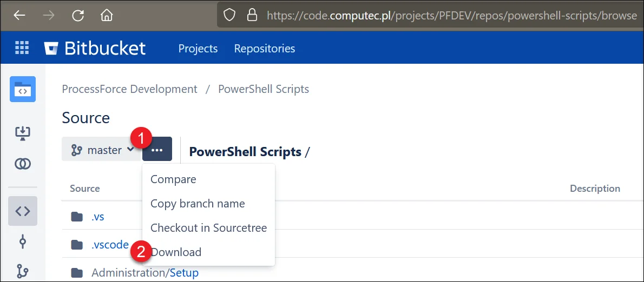Click the browser back arrow
Screen dimensions: 644x282
coord(19,15)
